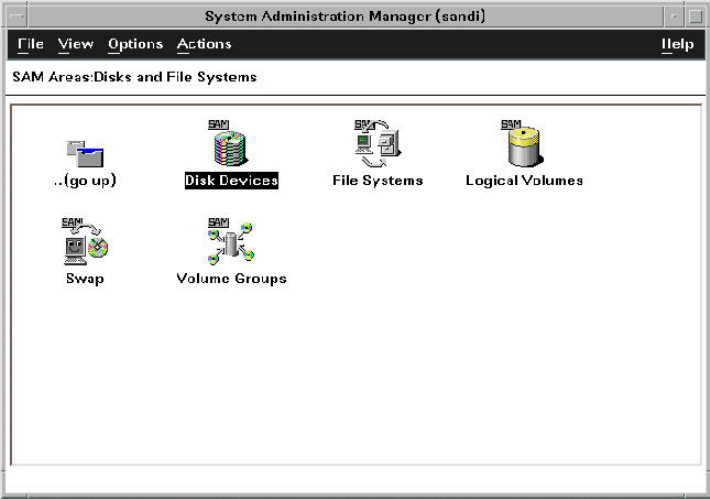Open the File menu
Screen dimensions: 710x499
point(30,44)
